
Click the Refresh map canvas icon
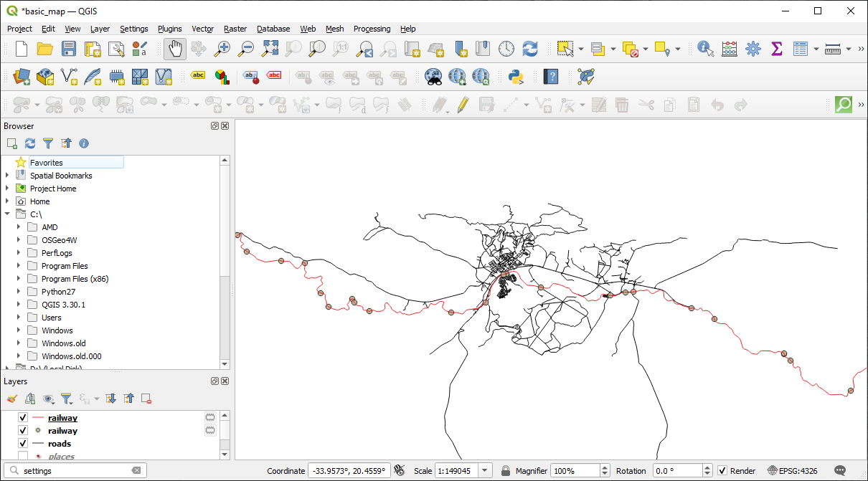529,49
